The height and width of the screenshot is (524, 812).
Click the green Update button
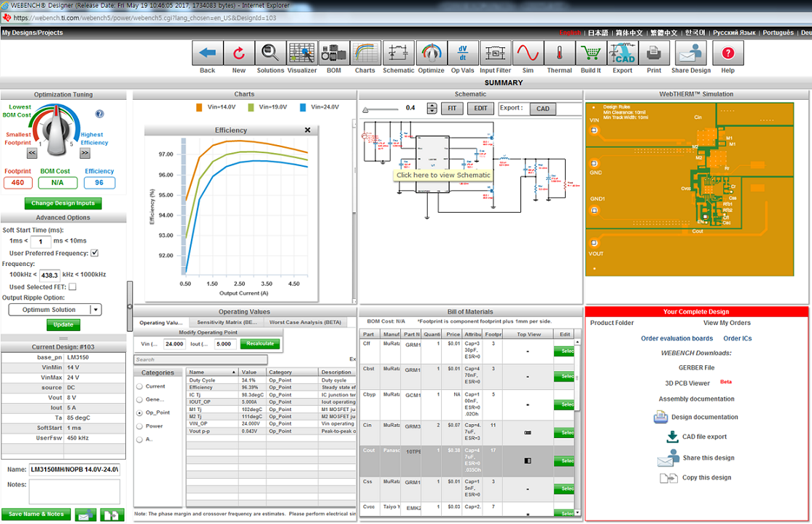pyautogui.click(x=63, y=324)
